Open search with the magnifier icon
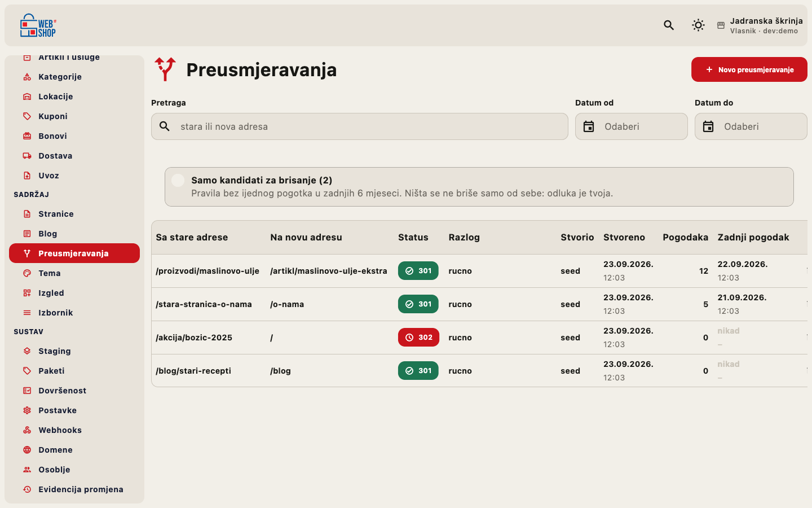The width and height of the screenshot is (812, 508). (x=669, y=25)
